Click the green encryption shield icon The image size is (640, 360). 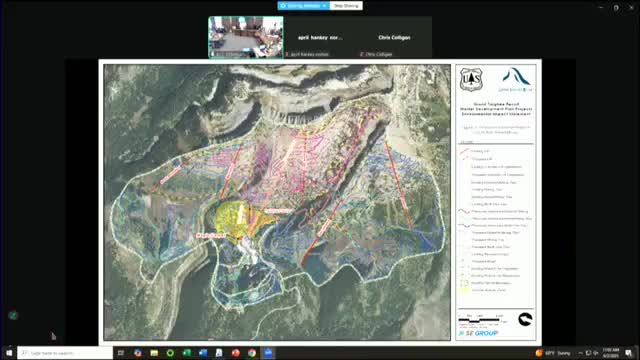[x=13, y=315]
